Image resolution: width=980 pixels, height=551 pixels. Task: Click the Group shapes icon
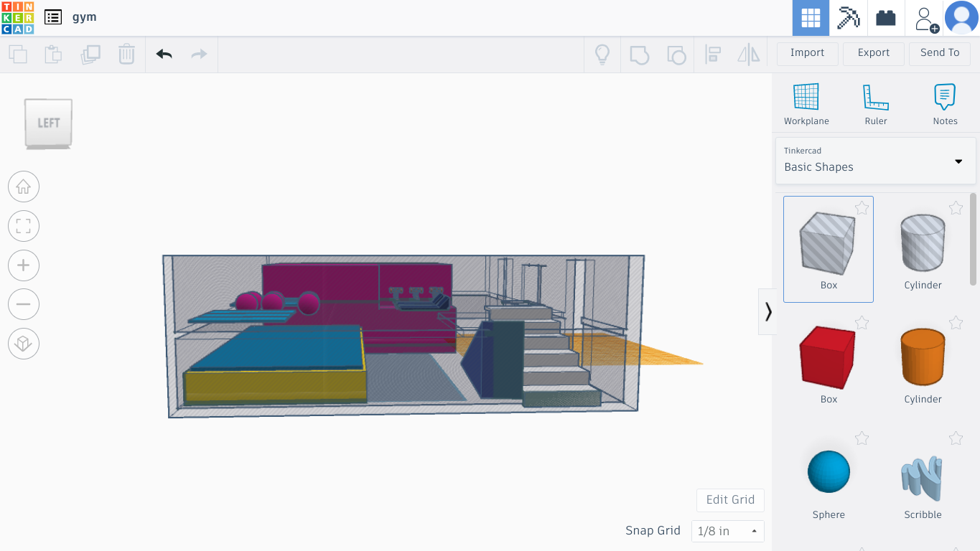tap(639, 55)
